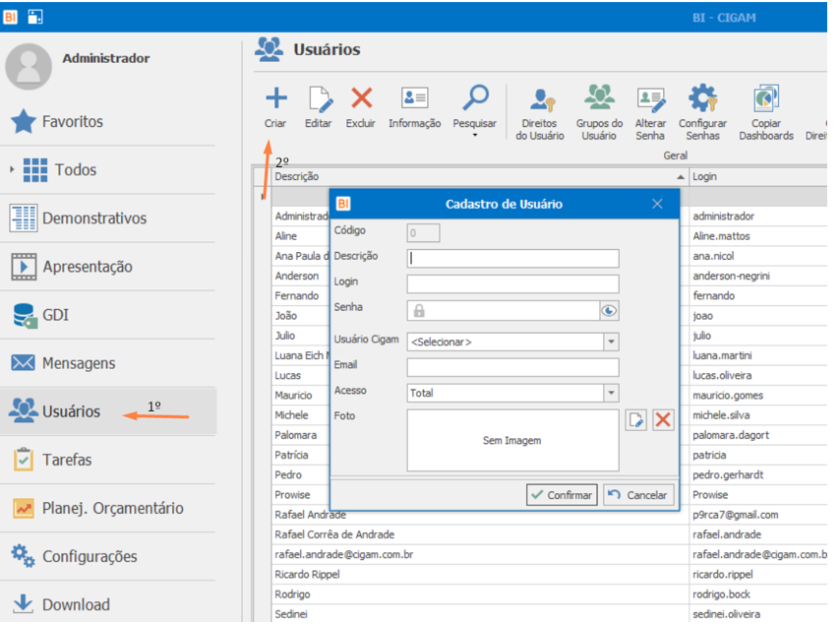
Task: Click the mauricio.gomes login cell
Action: 758,395
